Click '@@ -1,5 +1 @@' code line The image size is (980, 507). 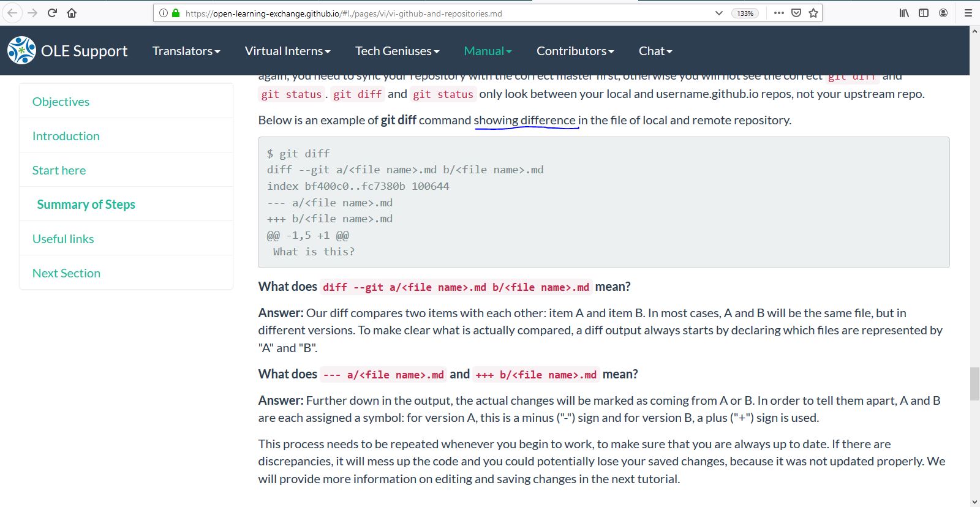(x=308, y=235)
